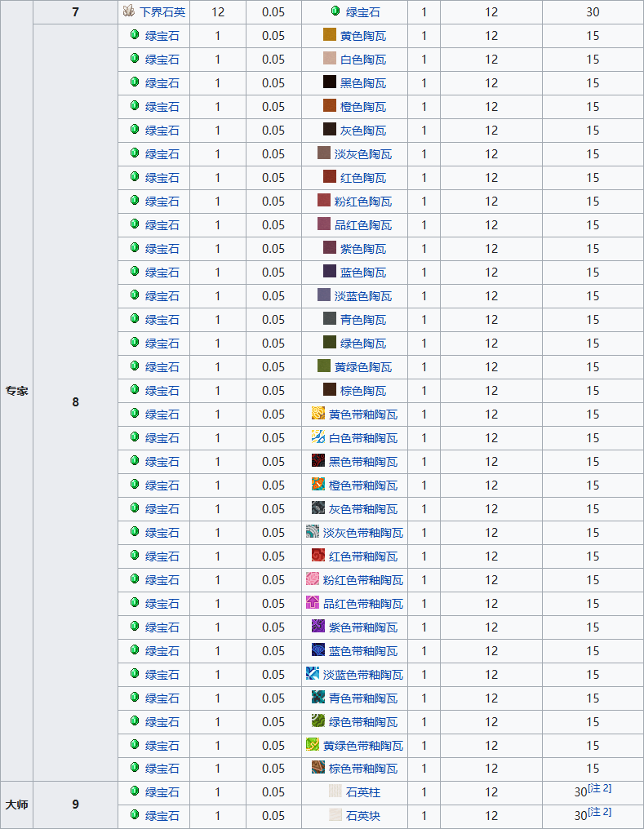Click the 青色带釉陶瓦 block icon
This screenshot has width=644, height=829.
tap(318, 698)
